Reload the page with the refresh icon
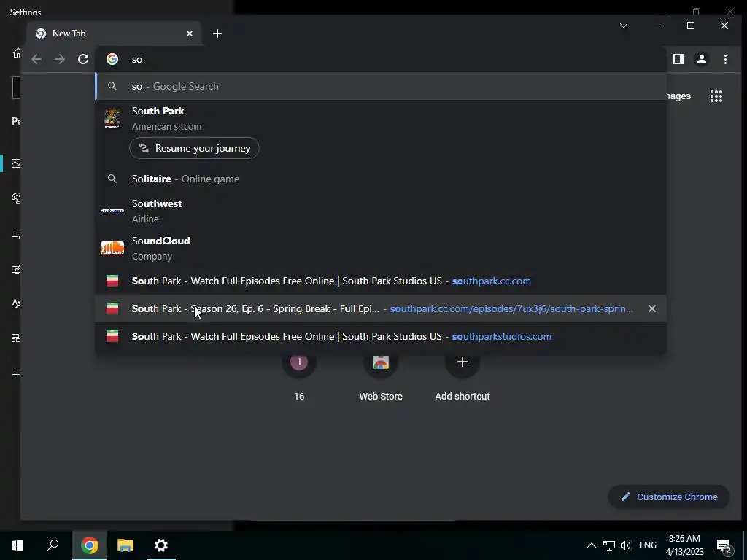This screenshot has height=560, width=747. click(x=83, y=59)
